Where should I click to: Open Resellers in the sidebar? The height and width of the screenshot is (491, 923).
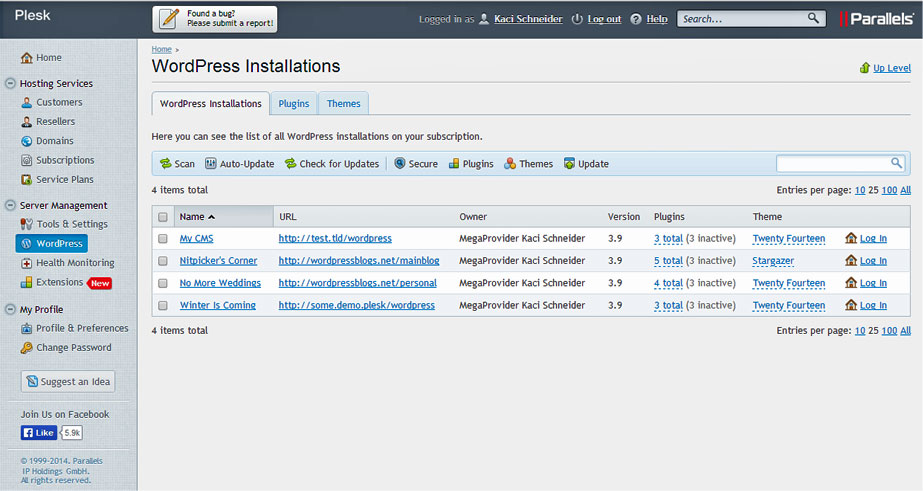click(x=48, y=122)
